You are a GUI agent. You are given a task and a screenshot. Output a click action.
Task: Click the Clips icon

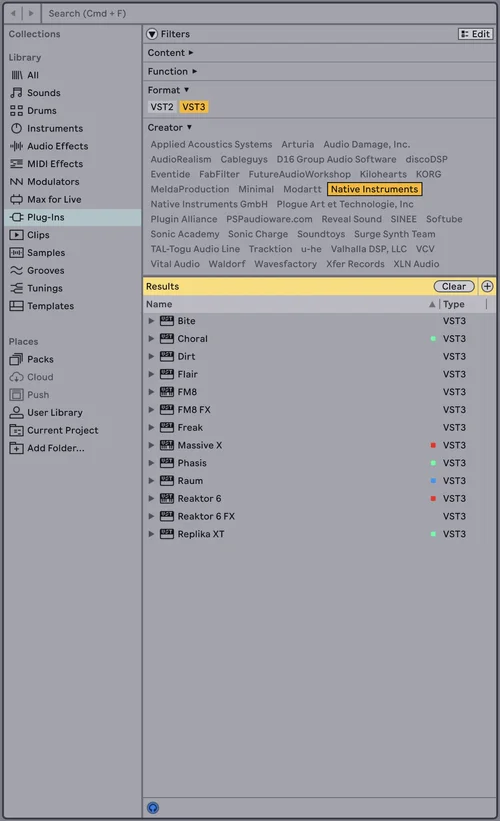pyautogui.click(x=17, y=235)
